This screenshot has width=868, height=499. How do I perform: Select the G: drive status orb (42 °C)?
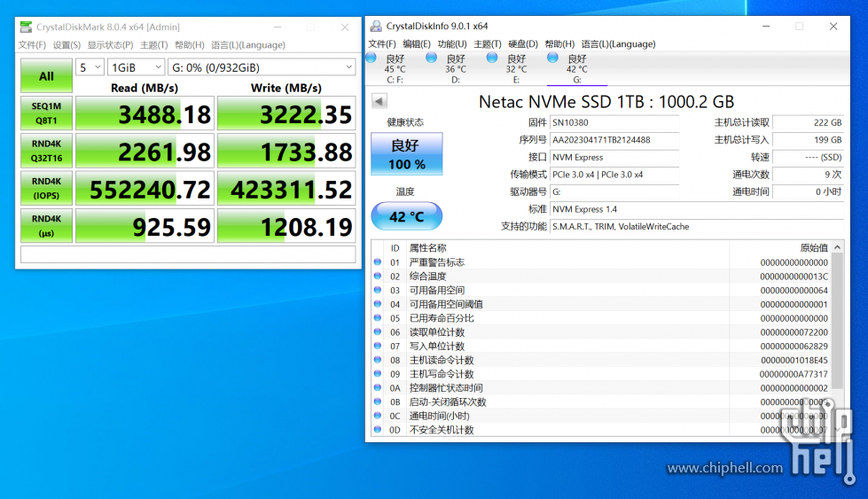[x=552, y=58]
